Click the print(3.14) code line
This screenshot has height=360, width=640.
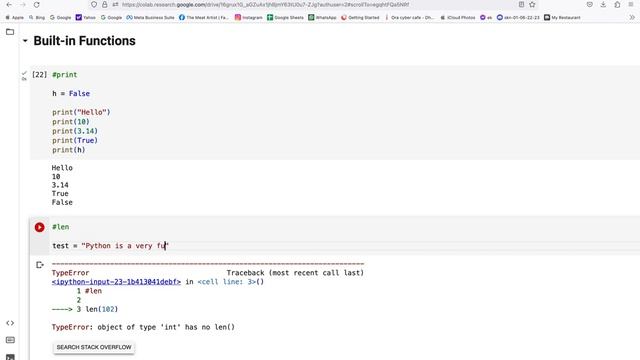[75, 131]
